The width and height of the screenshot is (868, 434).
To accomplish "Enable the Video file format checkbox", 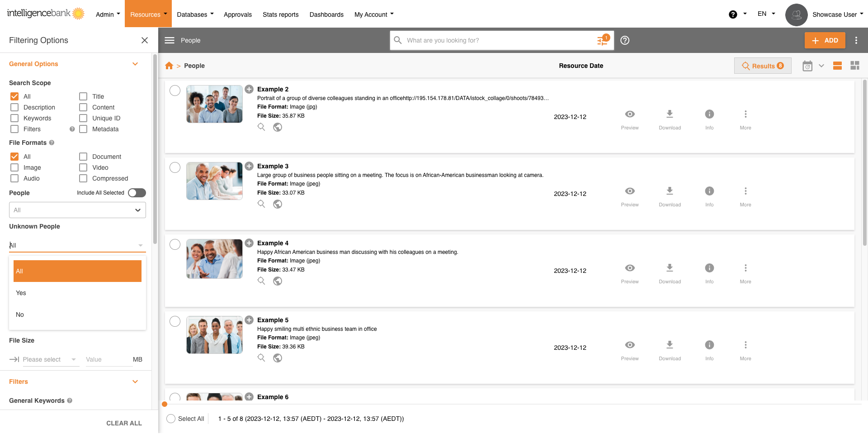I will click(x=83, y=167).
